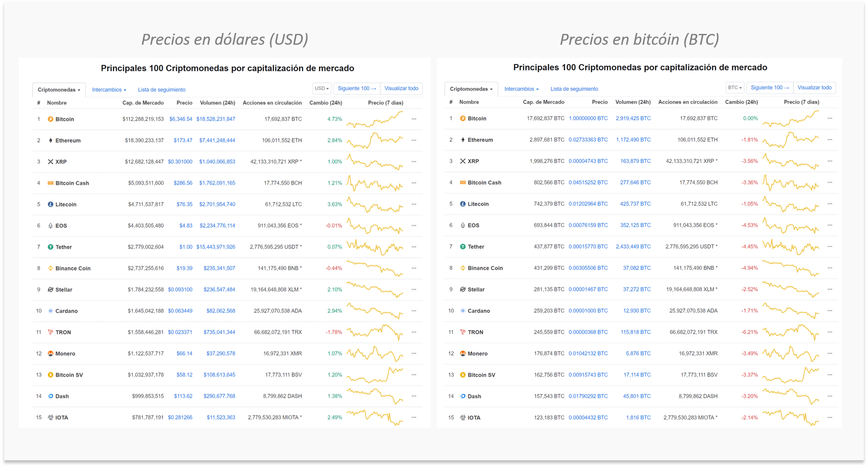Image resolution: width=868 pixels, height=467 pixels.
Task: Open Bitcoin price link $6,346.54
Action: 181,119
